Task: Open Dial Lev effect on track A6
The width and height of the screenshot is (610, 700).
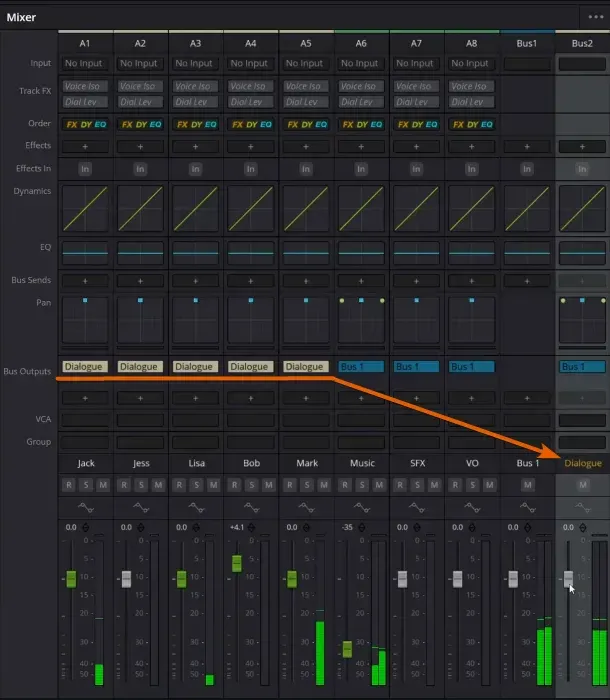Action: click(x=361, y=102)
